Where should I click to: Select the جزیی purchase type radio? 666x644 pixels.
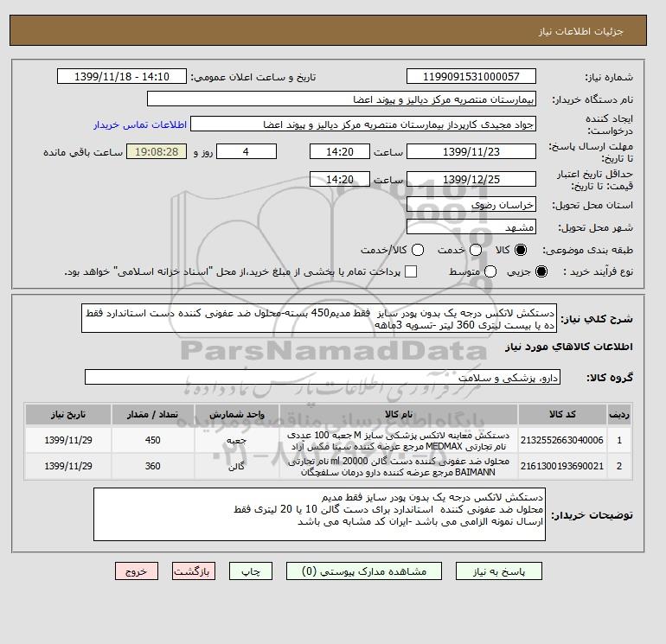[x=541, y=271]
